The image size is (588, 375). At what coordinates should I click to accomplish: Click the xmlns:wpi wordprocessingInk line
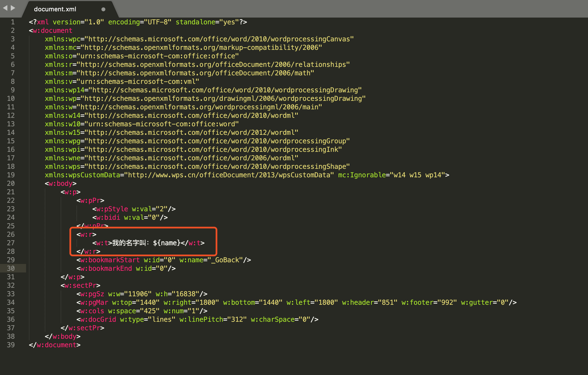click(x=193, y=149)
